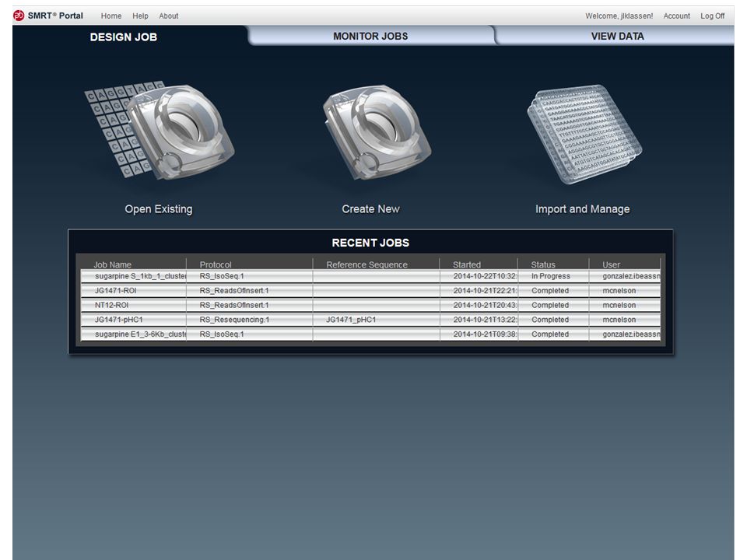
Task: Open the About menu item
Action: [x=169, y=16]
